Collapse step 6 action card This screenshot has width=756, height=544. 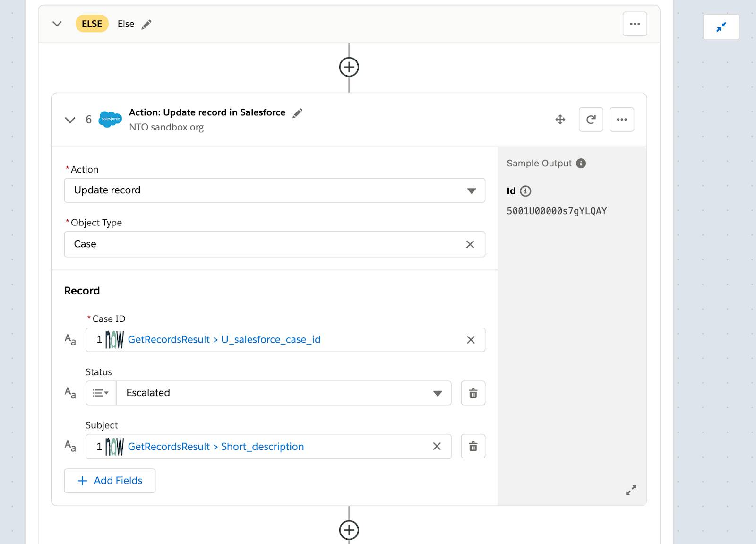(70, 120)
